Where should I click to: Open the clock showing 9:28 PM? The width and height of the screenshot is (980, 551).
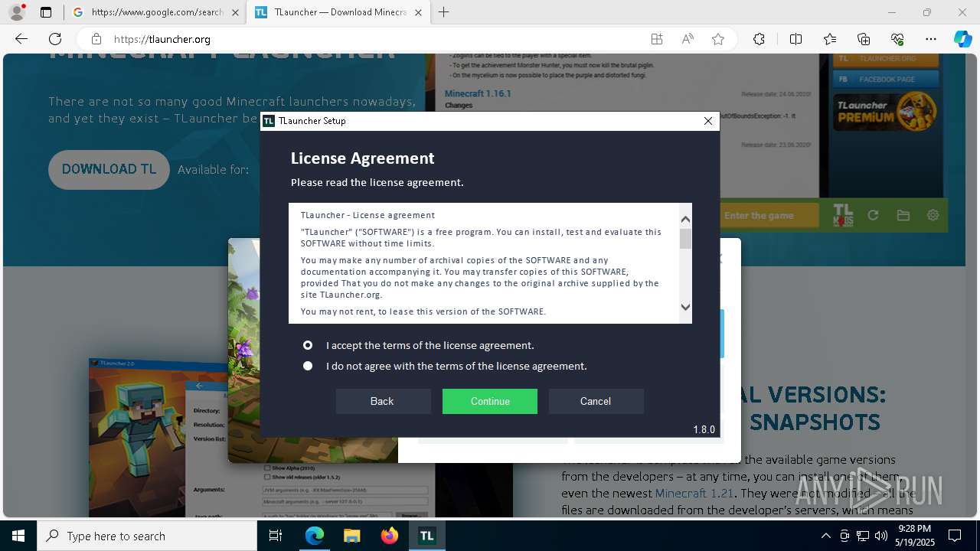[915, 536]
